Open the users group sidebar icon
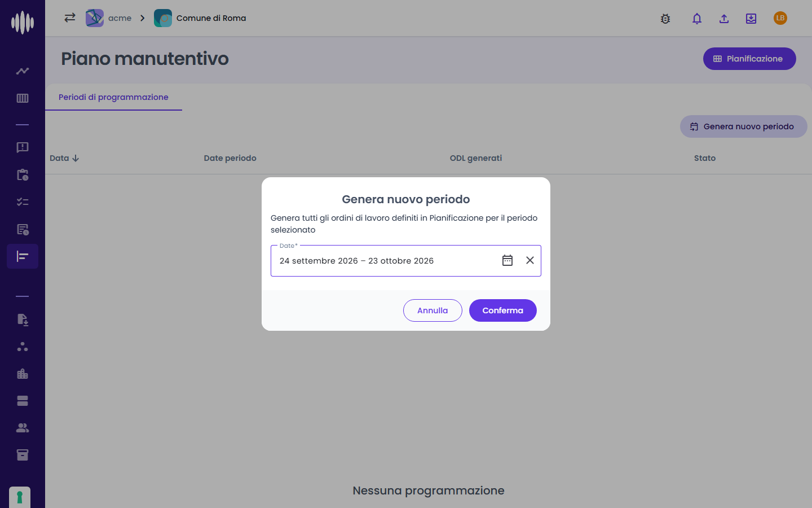 (x=23, y=428)
